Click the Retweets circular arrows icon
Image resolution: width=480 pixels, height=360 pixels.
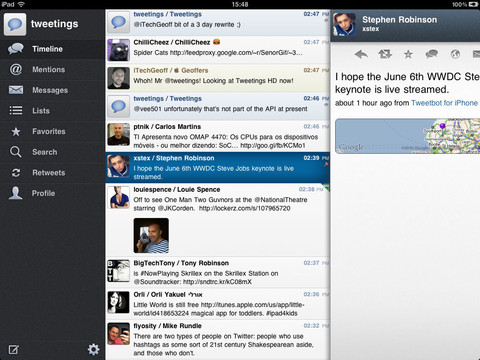(x=16, y=173)
